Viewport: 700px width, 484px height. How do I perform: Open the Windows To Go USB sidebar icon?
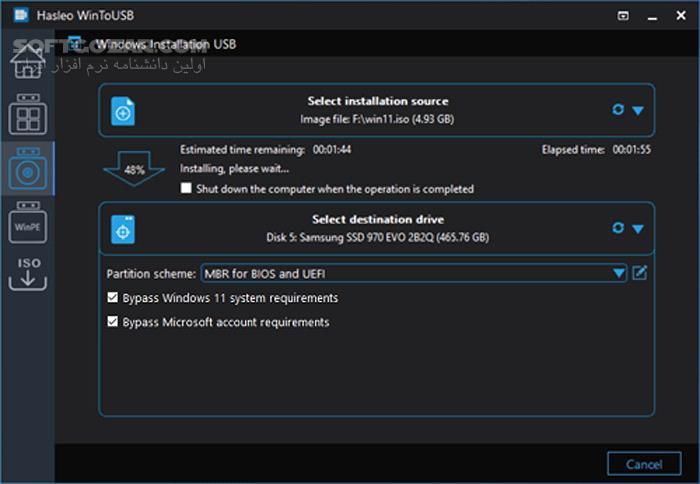coord(28,114)
